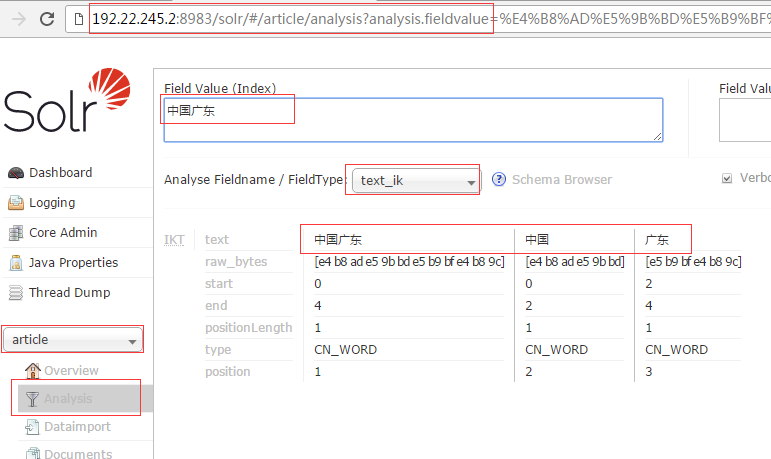The image size is (771, 459).
Task: Click the start row label
Action: click(x=219, y=284)
